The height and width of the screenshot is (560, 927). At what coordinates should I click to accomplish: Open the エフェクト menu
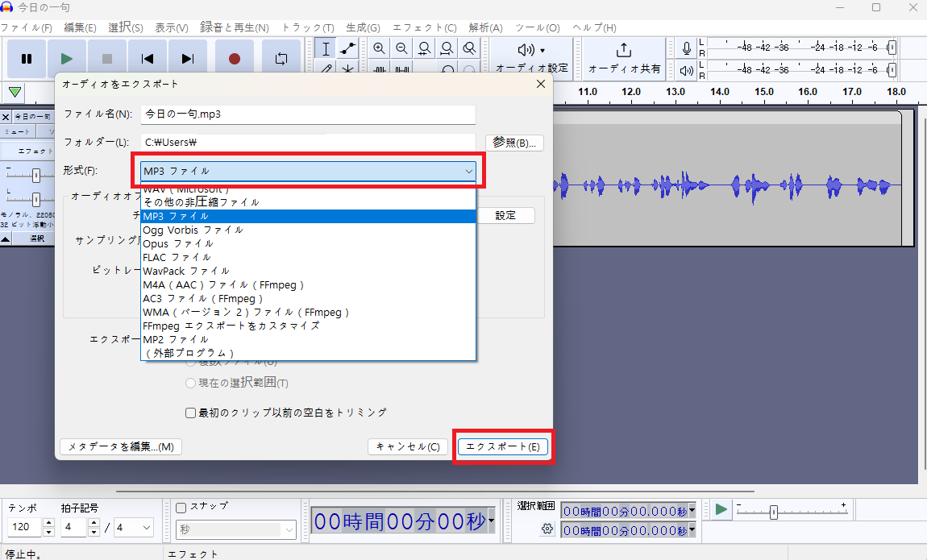coord(425,27)
